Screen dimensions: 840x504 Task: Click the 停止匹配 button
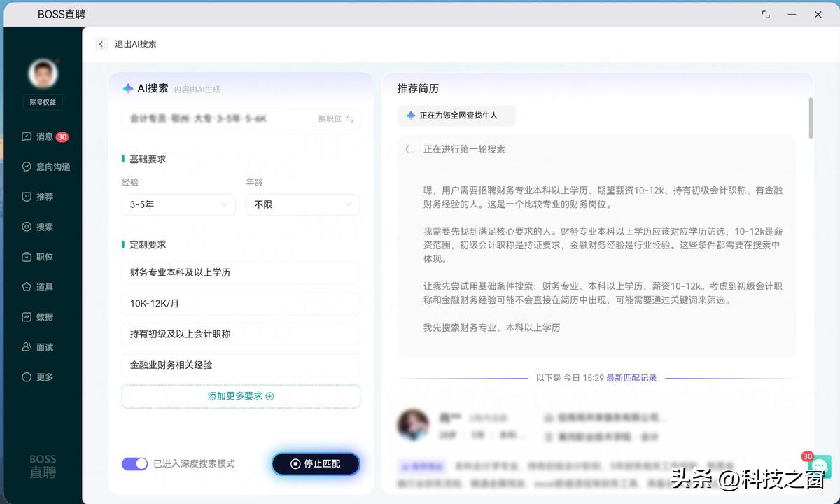[316, 464]
